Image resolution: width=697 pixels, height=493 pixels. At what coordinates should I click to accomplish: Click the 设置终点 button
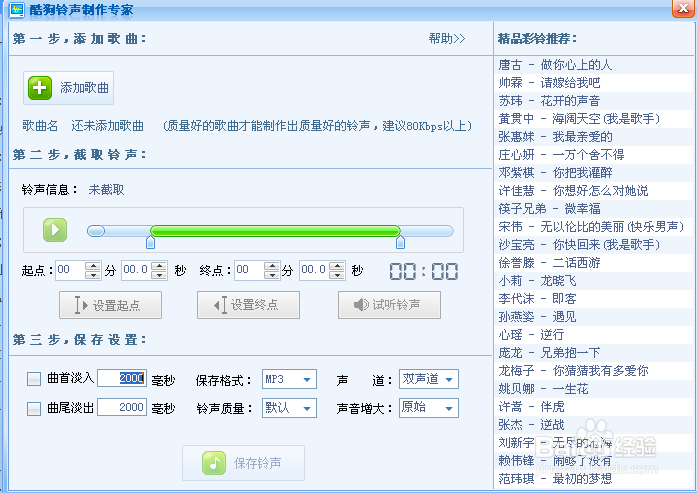248,305
